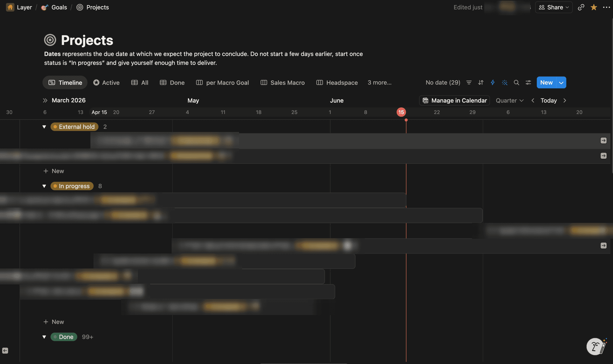Viewport: 613px width, 364px height.
Task: Switch to the Sales Macro tab
Action: click(x=283, y=82)
